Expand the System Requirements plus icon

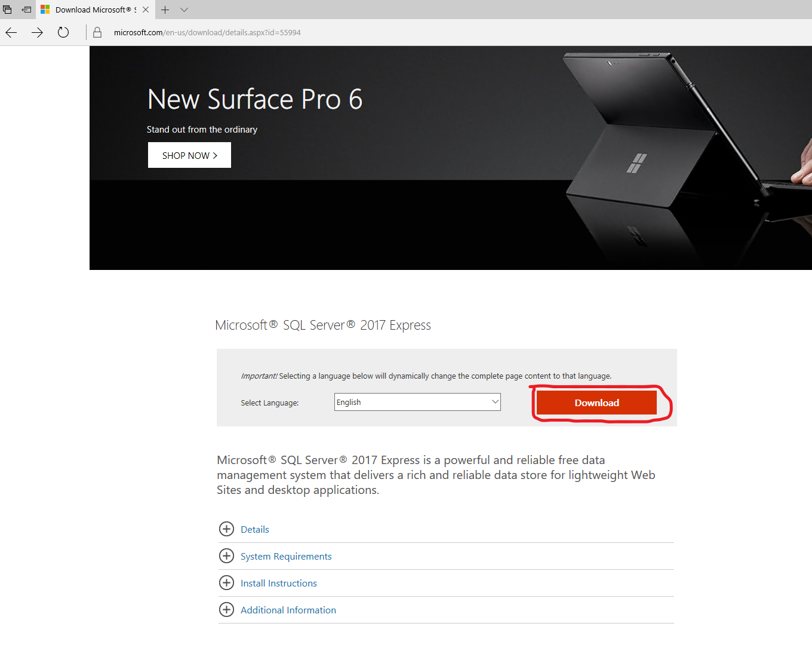coord(226,556)
